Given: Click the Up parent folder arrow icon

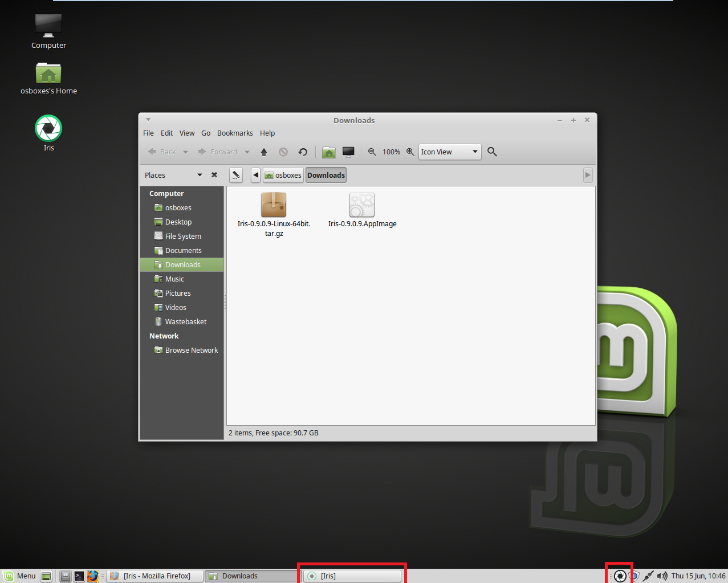Looking at the screenshot, I should (264, 152).
